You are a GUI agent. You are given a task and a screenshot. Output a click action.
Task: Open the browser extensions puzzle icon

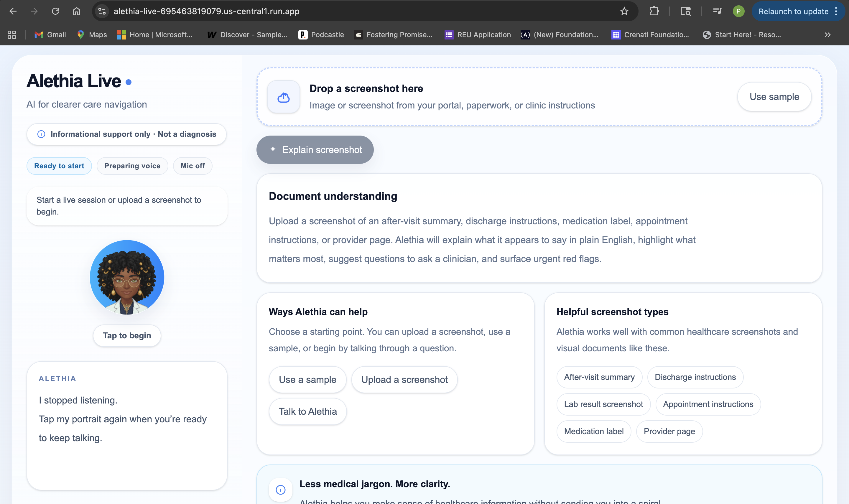tap(654, 11)
